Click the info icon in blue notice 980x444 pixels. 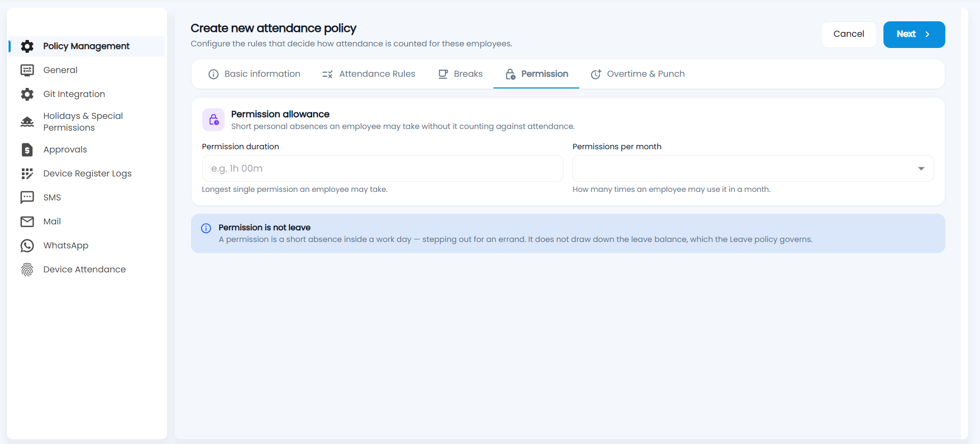coord(206,228)
